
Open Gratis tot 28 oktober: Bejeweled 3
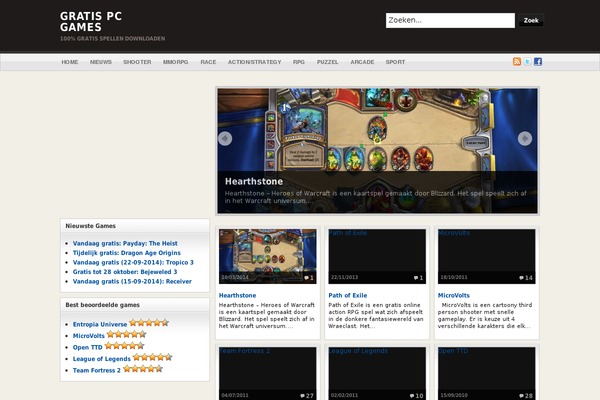coord(125,272)
